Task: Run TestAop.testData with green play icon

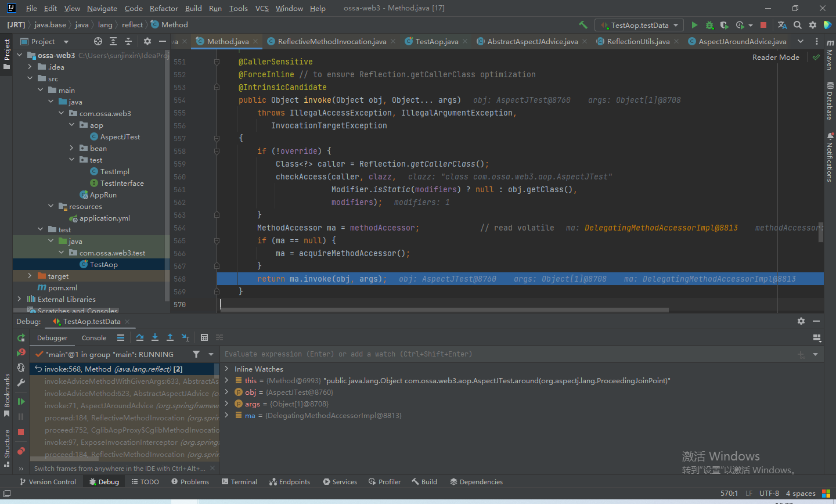Action: (x=694, y=25)
